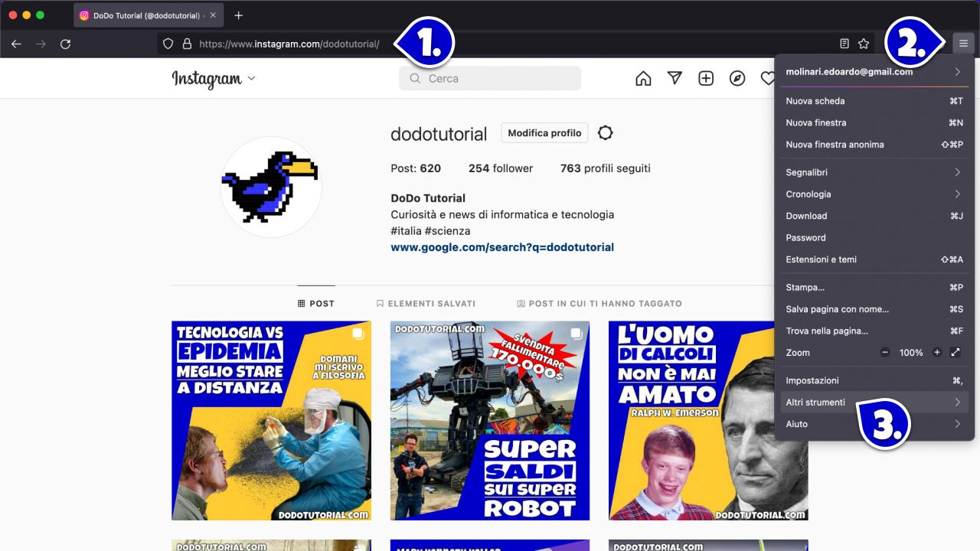
Task: Switch to the POST tab
Action: [316, 303]
